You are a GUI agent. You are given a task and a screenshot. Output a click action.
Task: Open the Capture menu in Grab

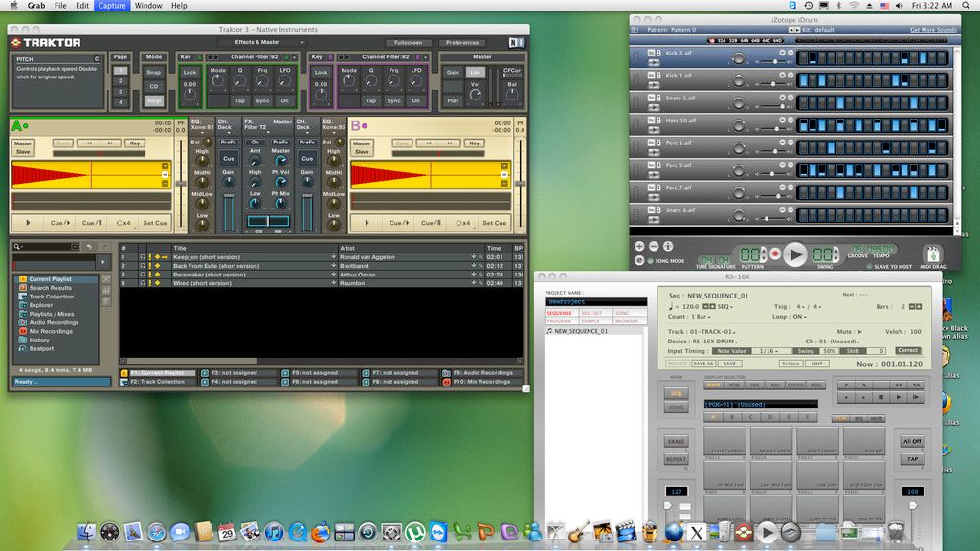click(x=112, y=6)
